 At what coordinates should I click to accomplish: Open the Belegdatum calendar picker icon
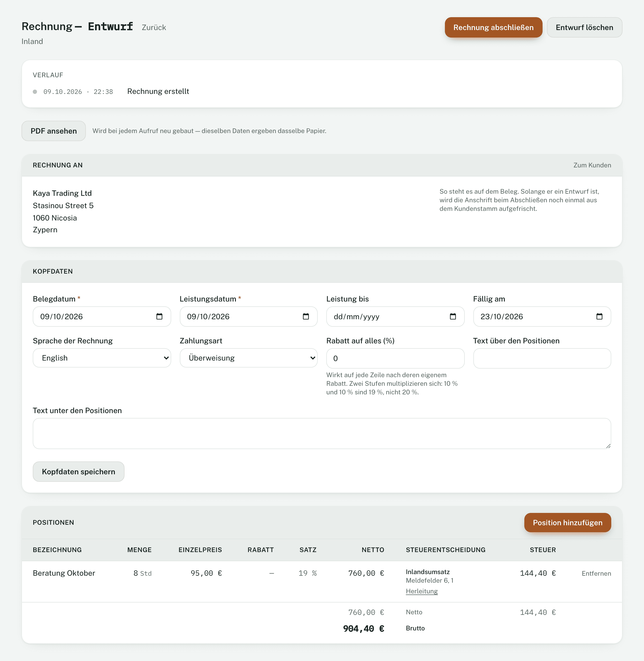159,317
